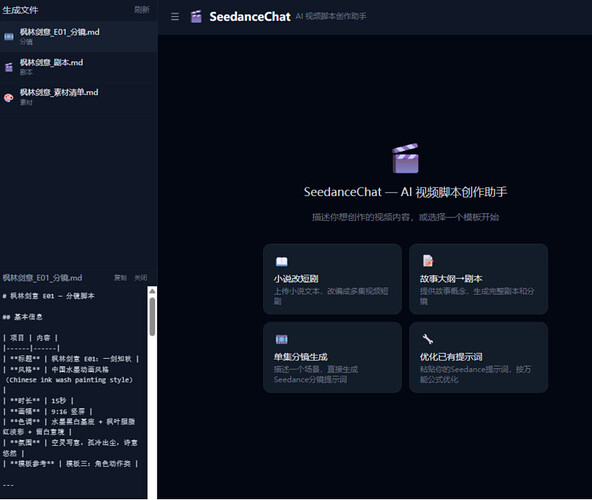Click 关闭 to close the file preview

pos(141,278)
